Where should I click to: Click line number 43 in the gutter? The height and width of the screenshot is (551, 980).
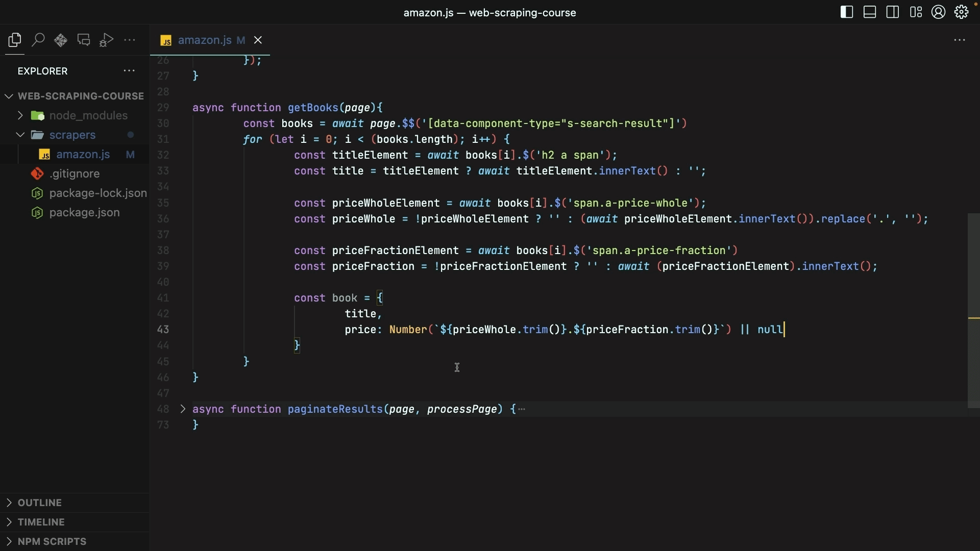[x=163, y=330]
